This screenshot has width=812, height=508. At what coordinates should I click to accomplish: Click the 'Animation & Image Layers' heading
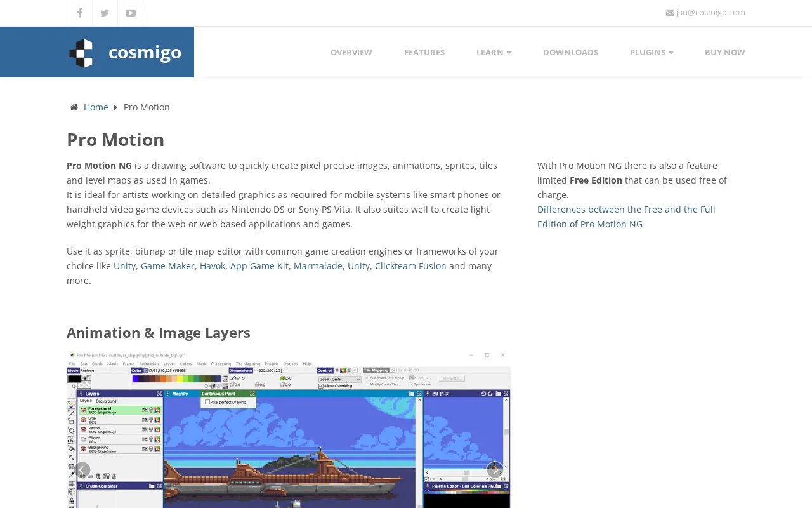click(x=159, y=333)
